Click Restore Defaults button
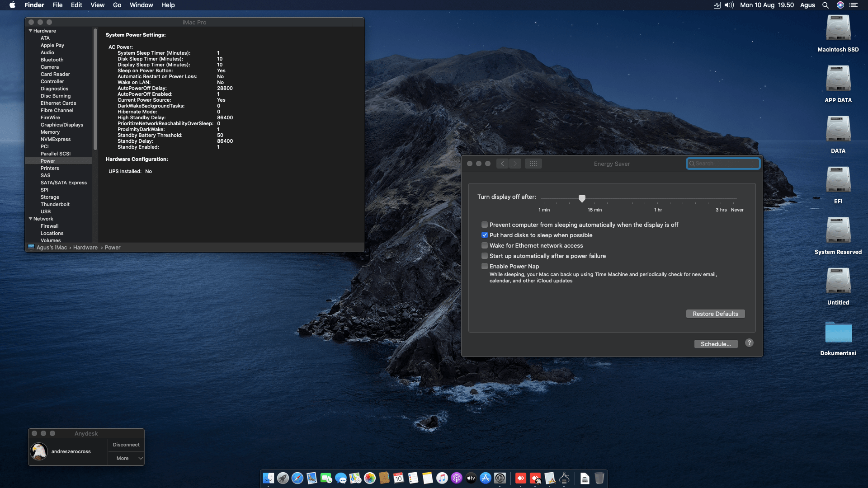868x488 pixels. click(715, 314)
